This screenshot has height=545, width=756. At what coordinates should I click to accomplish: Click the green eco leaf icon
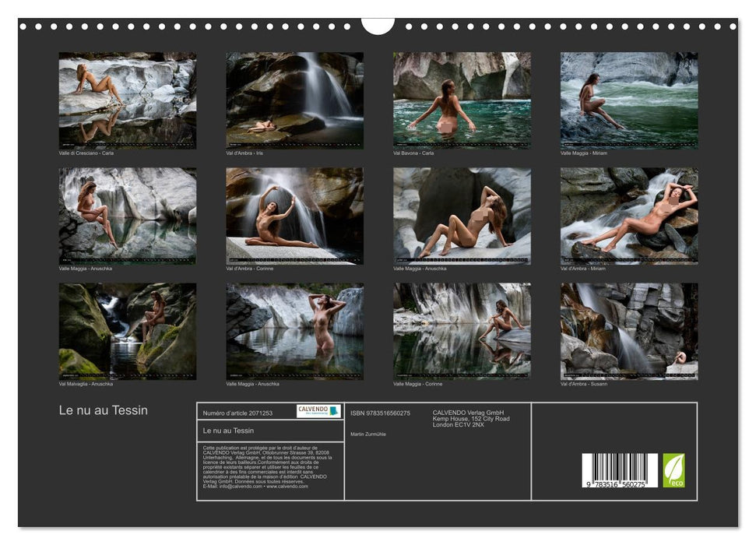click(673, 470)
